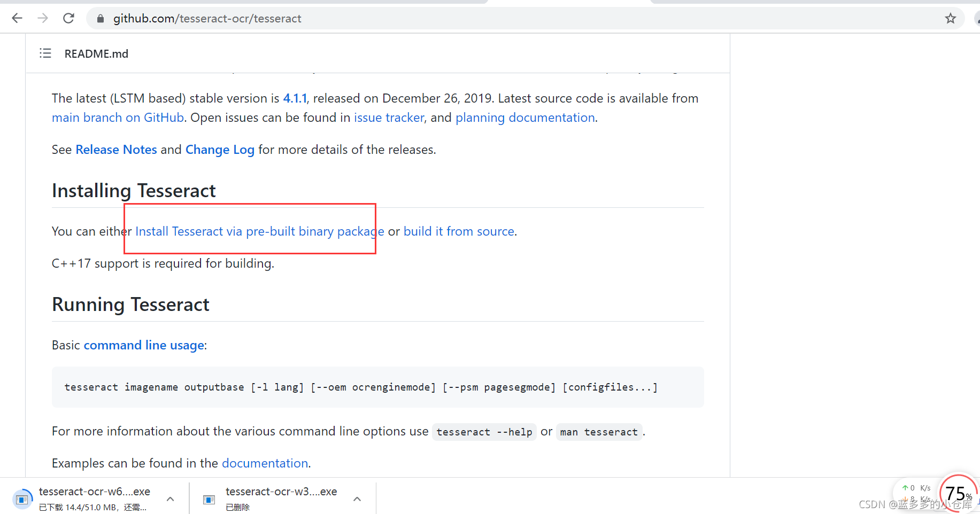The image size is (980, 514).
Task: Open the 4.1.1 version link
Action: point(295,98)
